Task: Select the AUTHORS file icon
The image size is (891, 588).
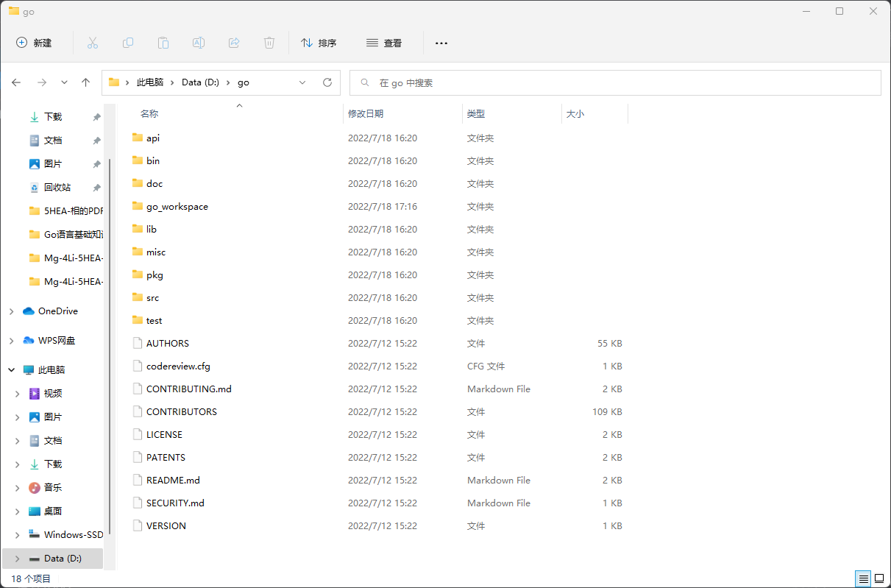Action: click(137, 343)
